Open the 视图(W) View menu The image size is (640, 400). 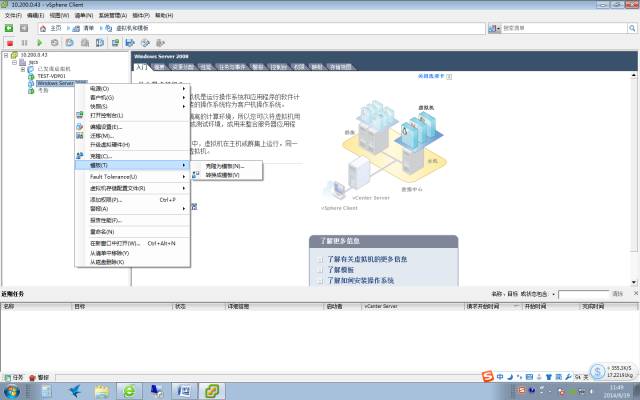[x=59, y=15]
